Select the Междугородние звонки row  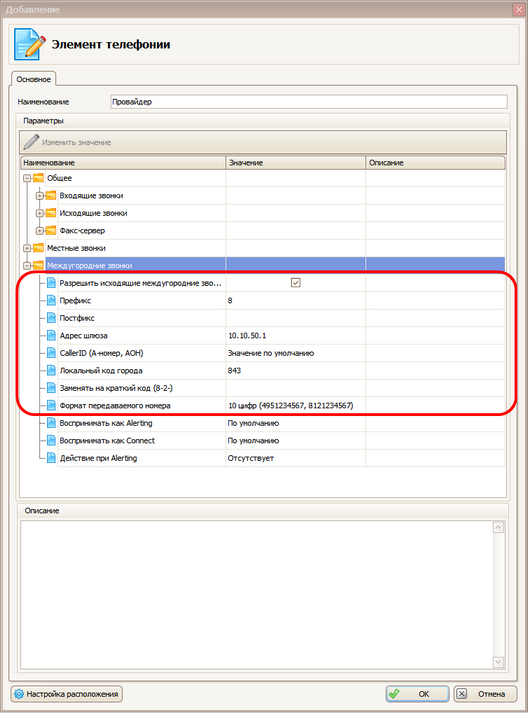tap(275, 265)
